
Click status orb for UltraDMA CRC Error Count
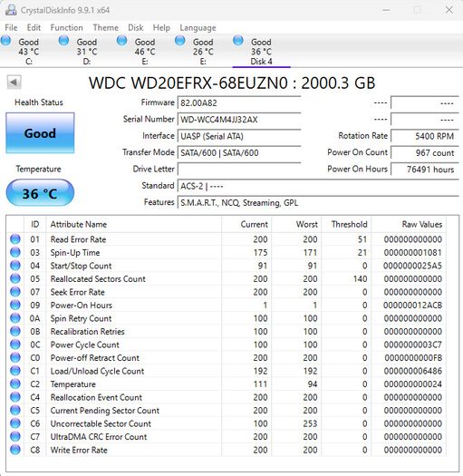[15, 436]
